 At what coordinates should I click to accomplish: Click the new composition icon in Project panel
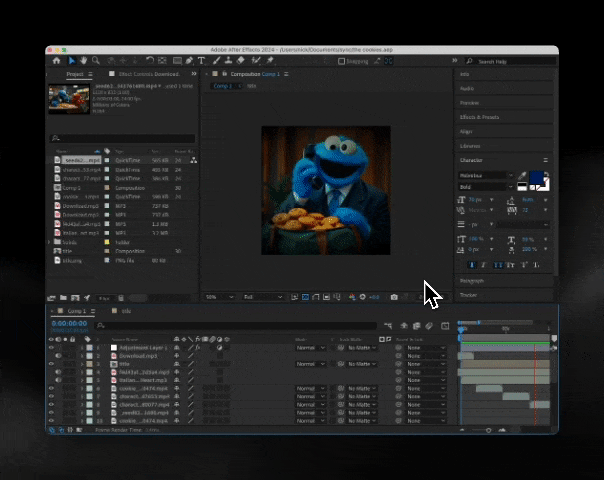point(76,298)
